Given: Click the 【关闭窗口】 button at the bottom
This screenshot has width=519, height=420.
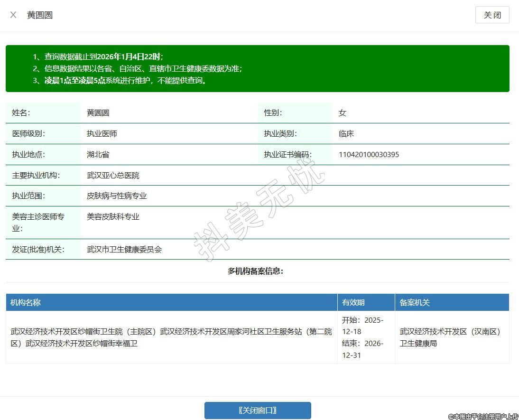Looking at the screenshot, I should pyautogui.click(x=258, y=411).
